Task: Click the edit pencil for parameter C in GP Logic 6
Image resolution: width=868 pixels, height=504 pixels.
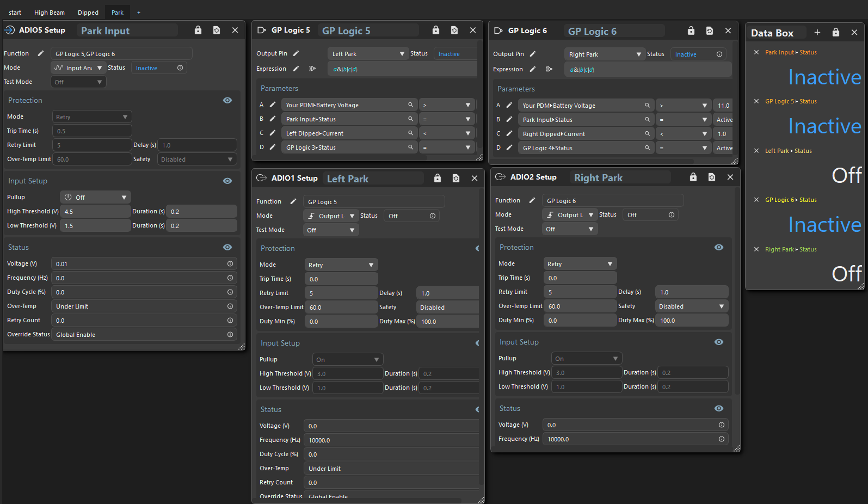Action: (509, 134)
